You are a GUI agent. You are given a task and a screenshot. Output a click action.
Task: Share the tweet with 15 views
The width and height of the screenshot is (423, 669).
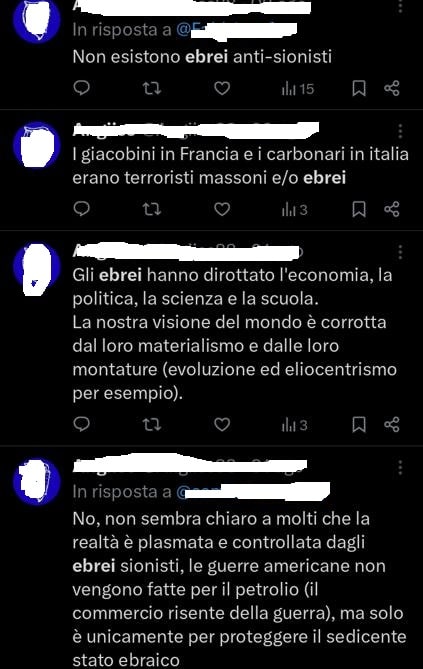pyautogui.click(x=392, y=88)
